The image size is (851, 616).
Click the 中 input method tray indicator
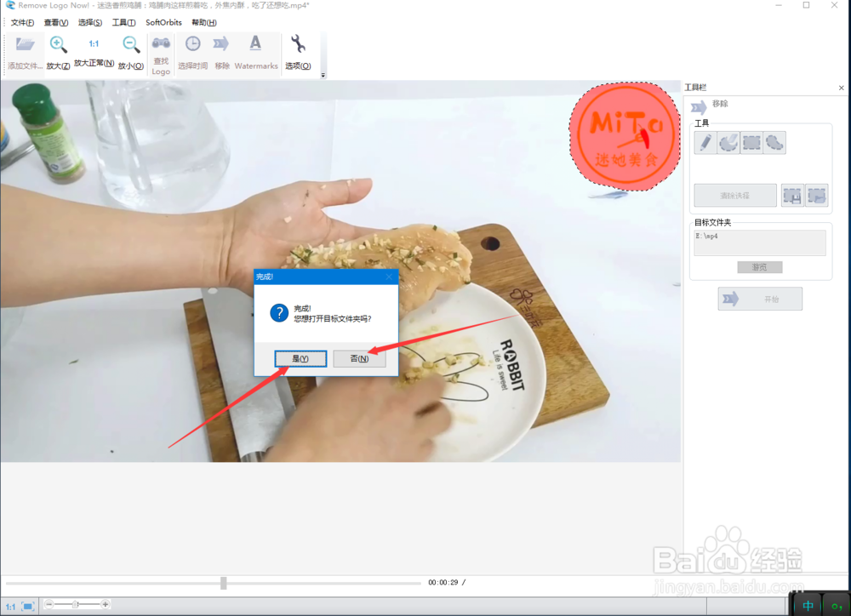(808, 606)
